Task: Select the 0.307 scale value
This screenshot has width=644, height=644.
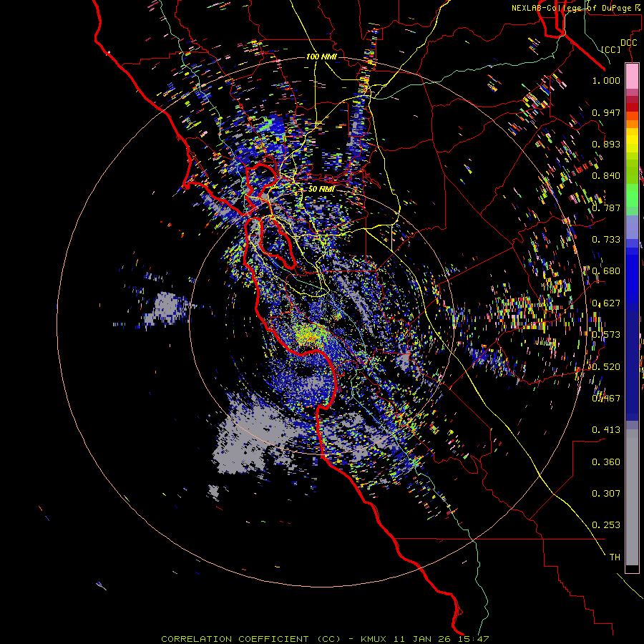Action: (x=606, y=494)
